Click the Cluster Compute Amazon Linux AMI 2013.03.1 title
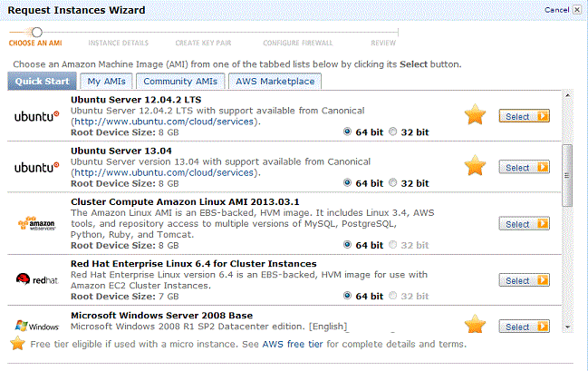Screen dimensions: 588x371 pos(185,201)
